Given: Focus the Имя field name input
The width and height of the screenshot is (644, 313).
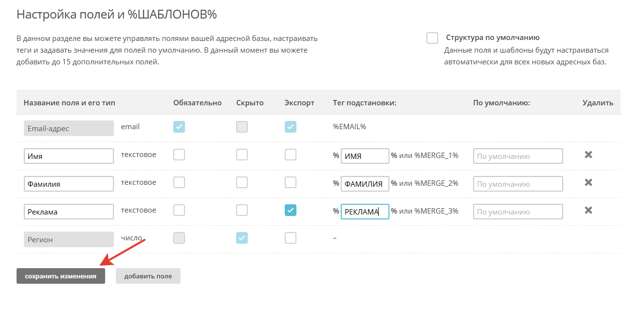Looking at the screenshot, I should pos(69,156).
